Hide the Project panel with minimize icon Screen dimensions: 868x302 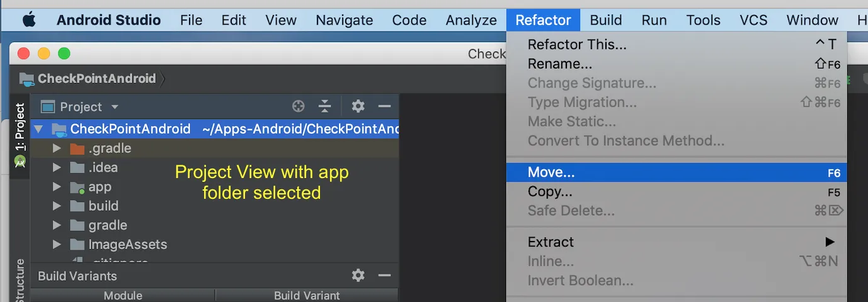click(384, 106)
